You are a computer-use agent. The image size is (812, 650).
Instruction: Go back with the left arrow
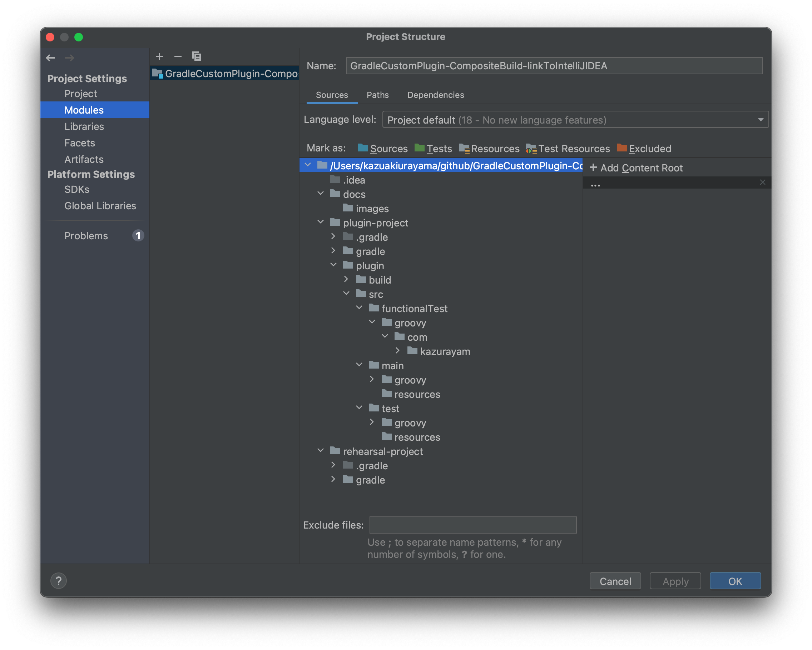50,58
